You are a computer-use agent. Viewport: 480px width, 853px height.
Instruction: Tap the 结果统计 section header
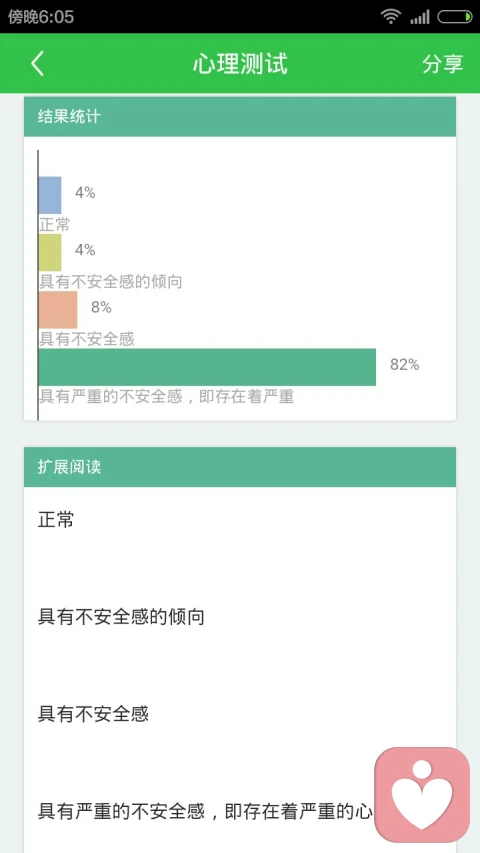tap(239, 116)
